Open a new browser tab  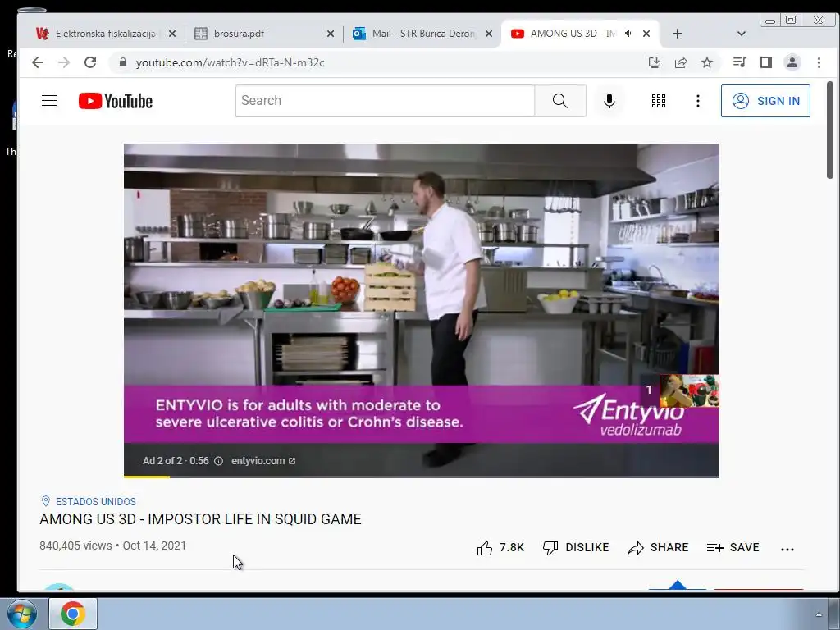pyautogui.click(x=677, y=34)
